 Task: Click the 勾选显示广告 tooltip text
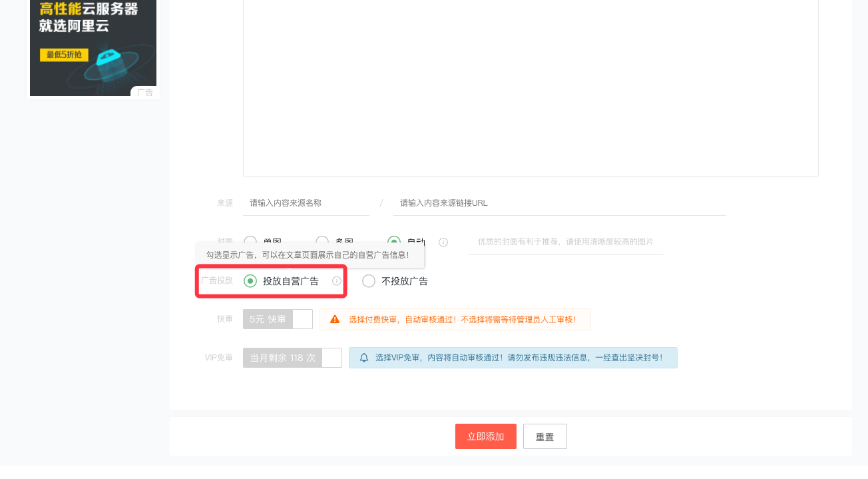pyautogui.click(x=308, y=255)
